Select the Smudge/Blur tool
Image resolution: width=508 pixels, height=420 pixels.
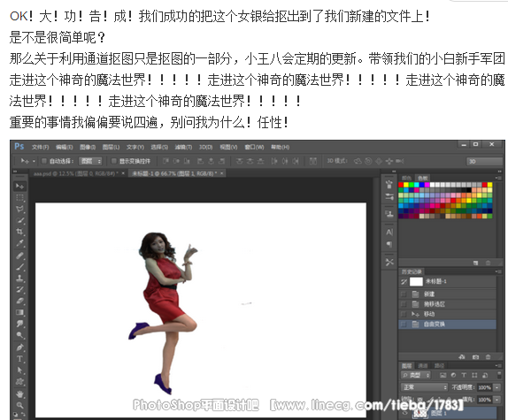pos(19,324)
